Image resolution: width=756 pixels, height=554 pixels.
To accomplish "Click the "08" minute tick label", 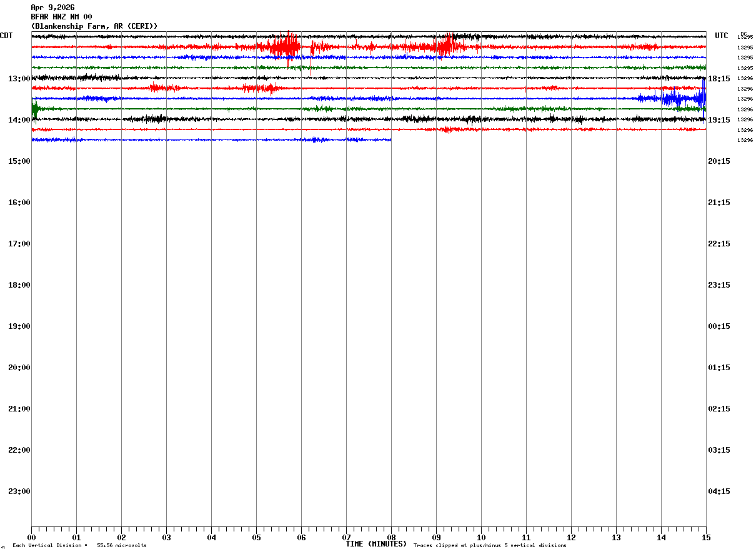I will coord(391,538).
